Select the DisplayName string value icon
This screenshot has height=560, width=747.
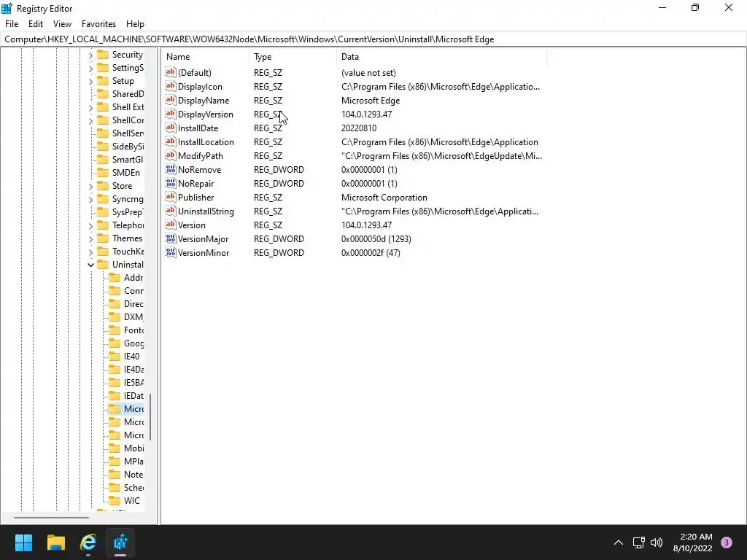pyautogui.click(x=171, y=100)
